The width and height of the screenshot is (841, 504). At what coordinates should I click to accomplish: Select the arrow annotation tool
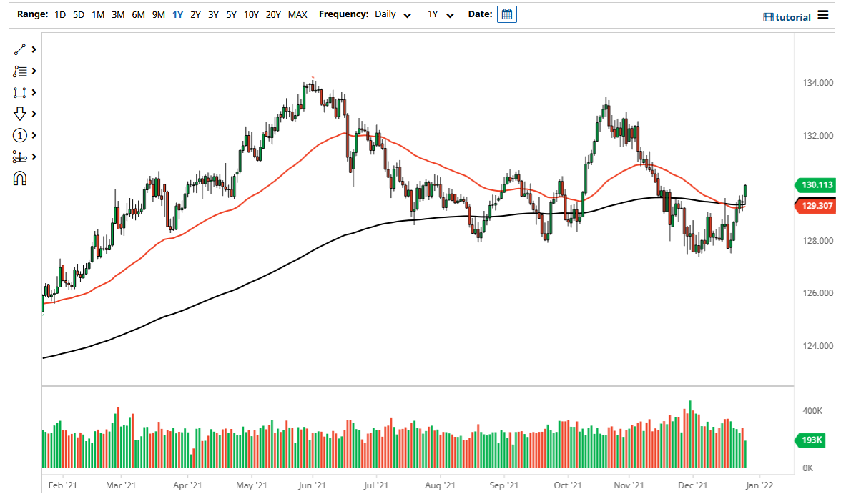coord(19,114)
